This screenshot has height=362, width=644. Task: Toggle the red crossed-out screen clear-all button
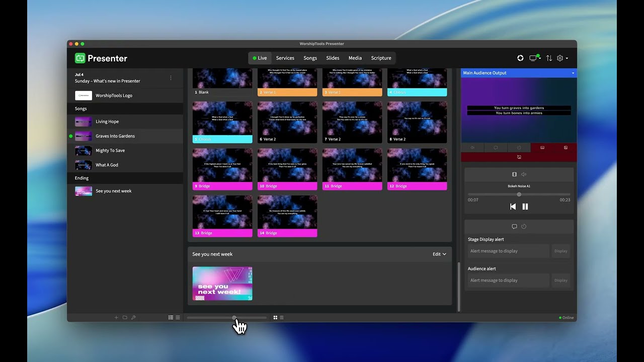[x=519, y=157]
